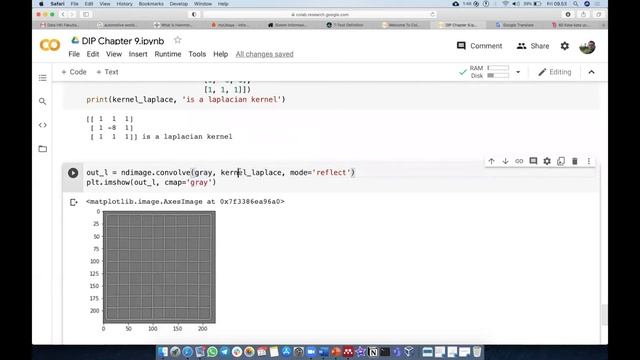Open the search sidebar panel

pyautogui.click(x=42, y=101)
